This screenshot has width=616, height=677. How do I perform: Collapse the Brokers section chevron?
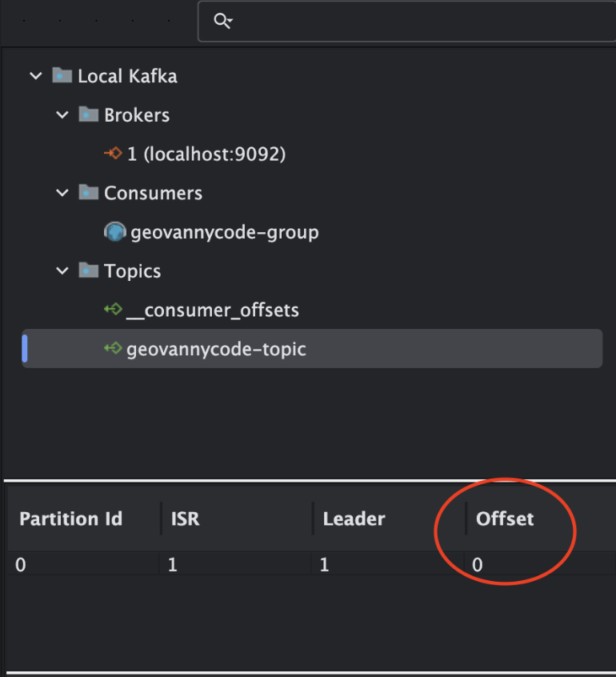(x=62, y=114)
